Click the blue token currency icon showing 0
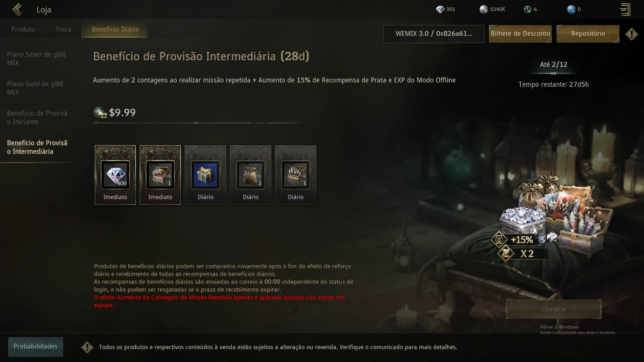The height and width of the screenshot is (362, 644). 571,9
